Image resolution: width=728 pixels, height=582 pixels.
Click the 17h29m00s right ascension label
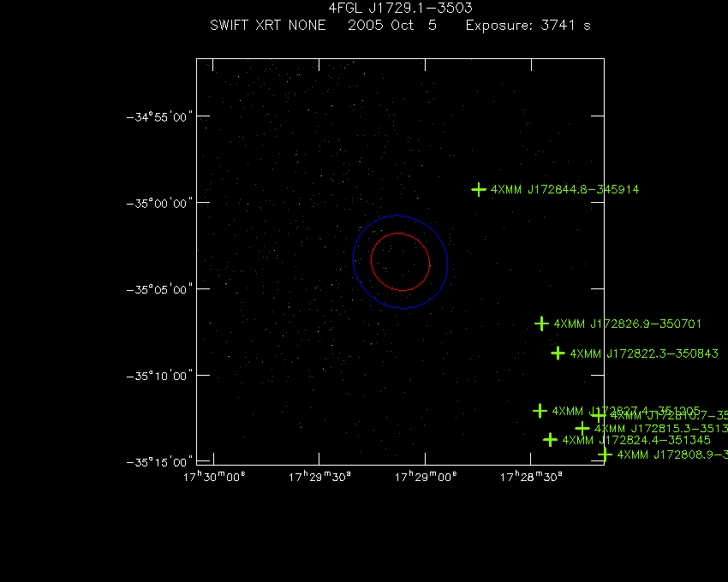tap(426, 477)
